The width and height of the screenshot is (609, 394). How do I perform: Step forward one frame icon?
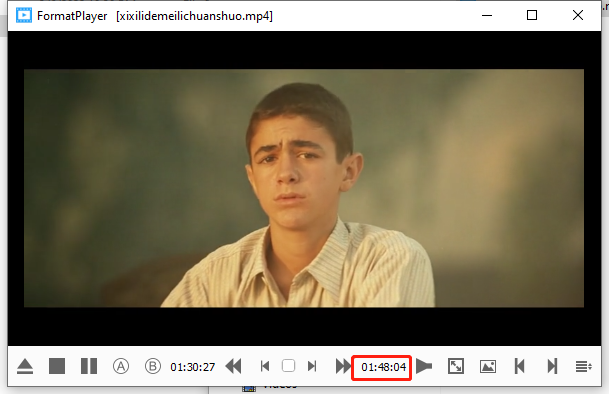click(x=311, y=366)
